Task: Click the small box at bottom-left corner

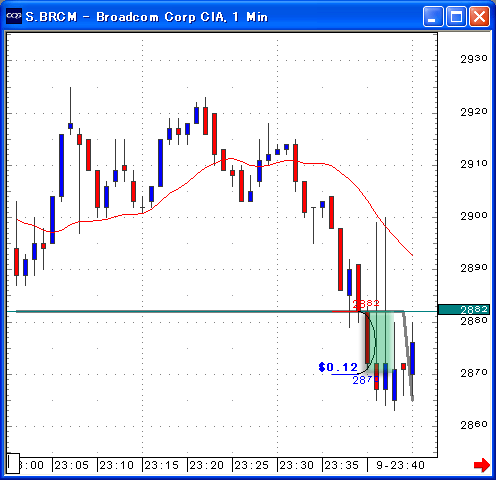Action: 13,463
